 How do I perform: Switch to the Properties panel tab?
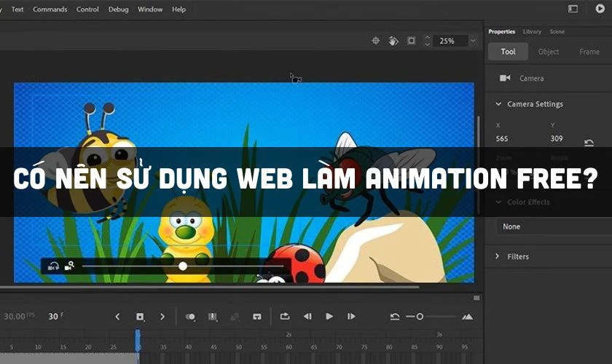501,31
